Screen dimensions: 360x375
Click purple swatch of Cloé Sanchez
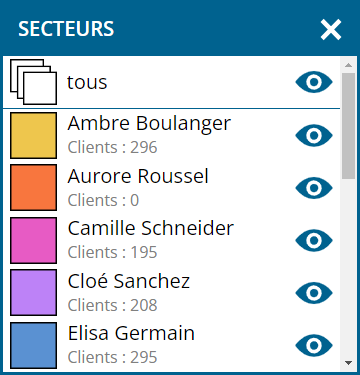tap(33, 293)
